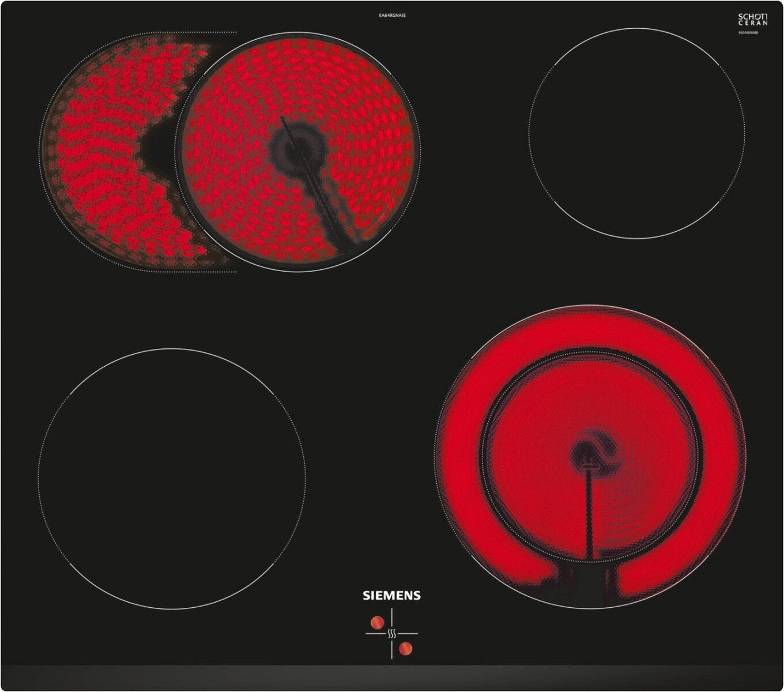Tap the wavy heat symbol below SIEMENS
The height and width of the screenshot is (692, 784).
392,634
